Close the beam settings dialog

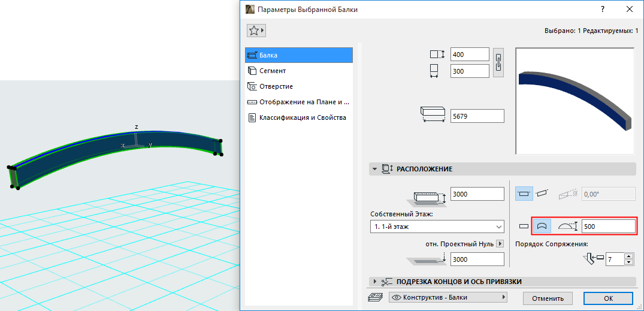(x=629, y=9)
